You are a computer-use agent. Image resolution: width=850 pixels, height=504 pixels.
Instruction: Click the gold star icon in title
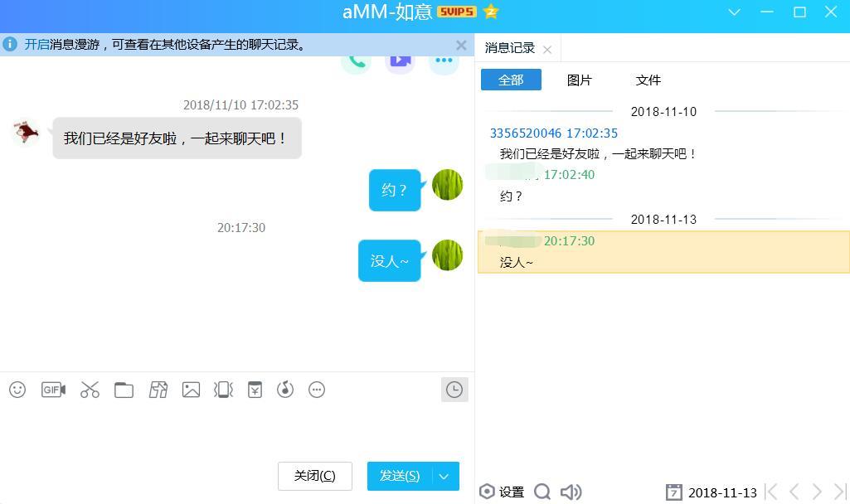pyautogui.click(x=491, y=12)
